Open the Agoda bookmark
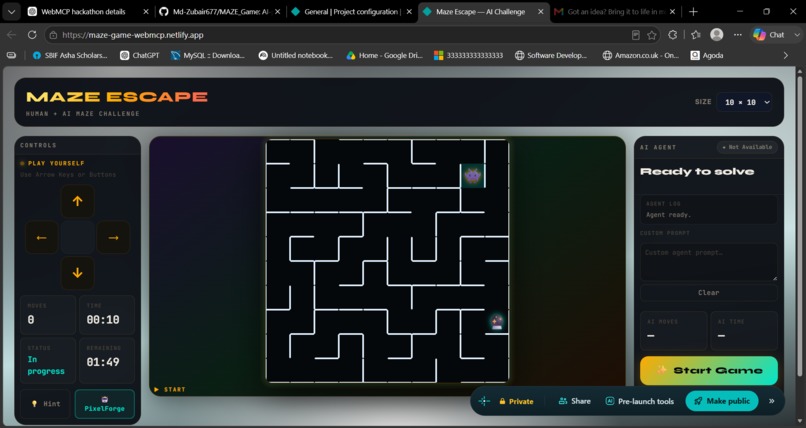The height and width of the screenshot is (428, 806). tap(707, 55)
